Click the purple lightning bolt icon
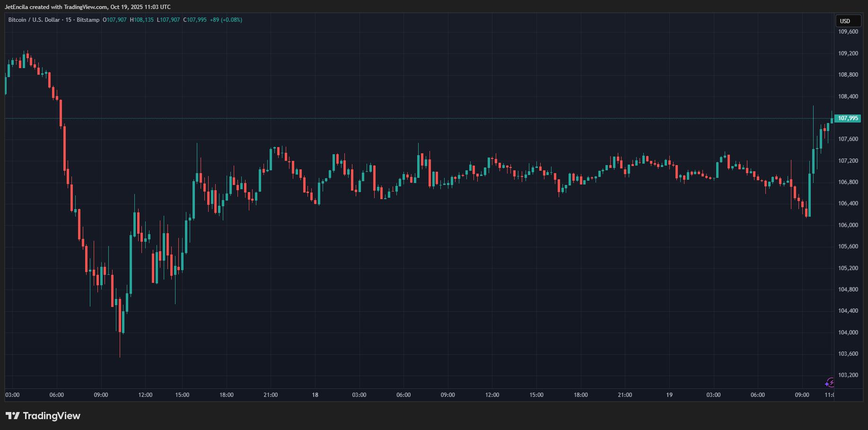Image resolution: width=868 pixels, height=430 pixels. (829, 382)
